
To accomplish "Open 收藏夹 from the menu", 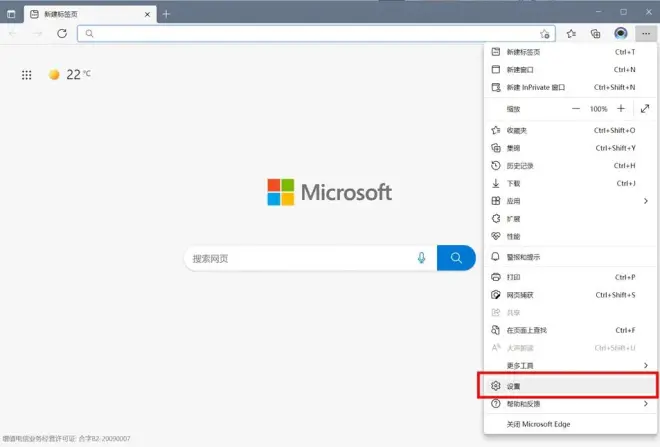I will 570,130.
